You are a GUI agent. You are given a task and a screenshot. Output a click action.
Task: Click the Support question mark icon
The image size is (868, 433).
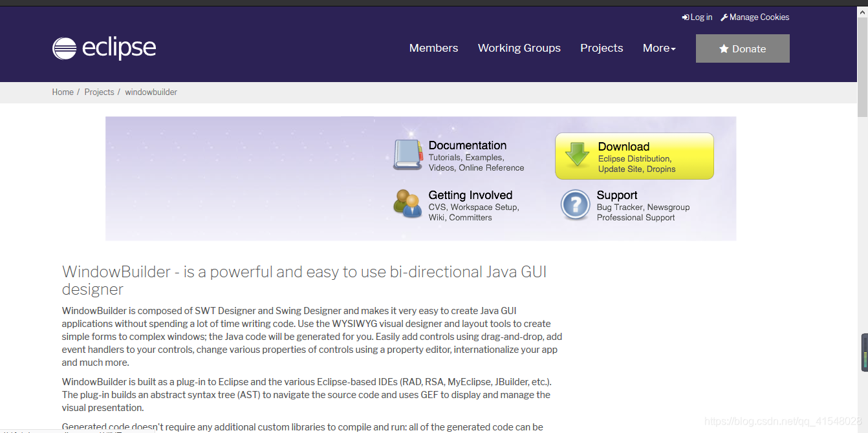click(x=575, y=205)
